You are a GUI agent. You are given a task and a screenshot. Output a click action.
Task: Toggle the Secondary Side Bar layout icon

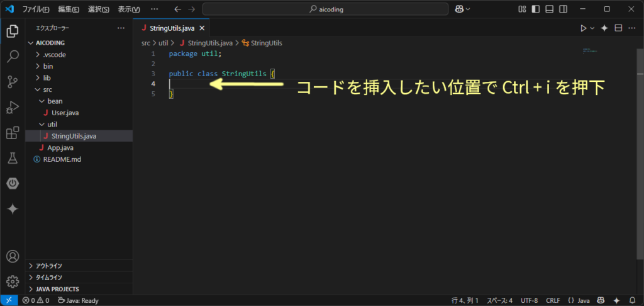(563, 9)
